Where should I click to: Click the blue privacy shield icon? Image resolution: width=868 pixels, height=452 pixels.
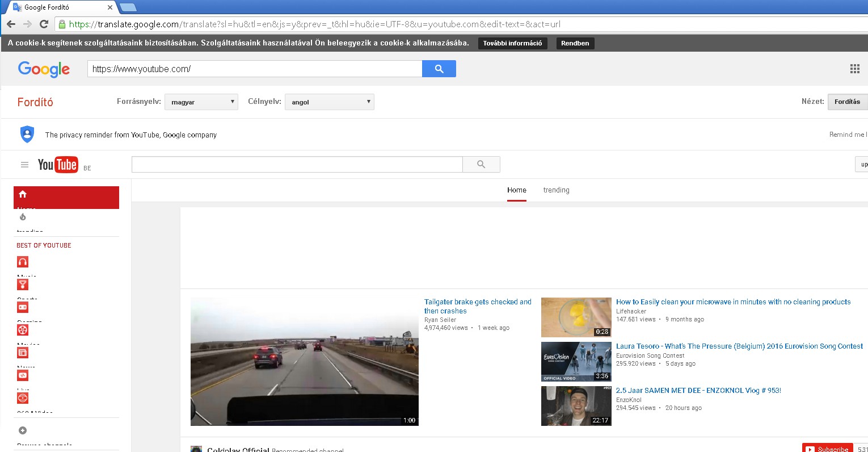point(27,134)
